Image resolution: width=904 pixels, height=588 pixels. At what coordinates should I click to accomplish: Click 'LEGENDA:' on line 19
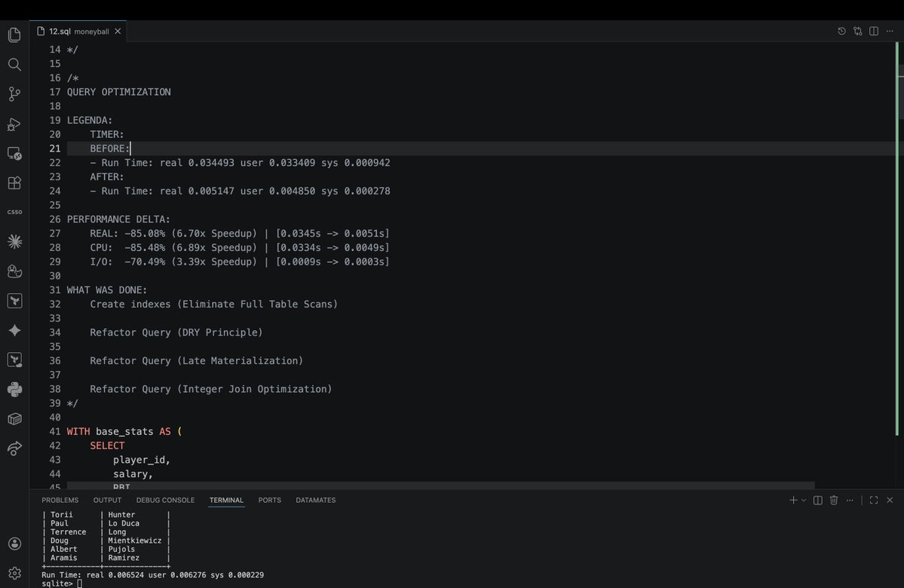[90, 120]
